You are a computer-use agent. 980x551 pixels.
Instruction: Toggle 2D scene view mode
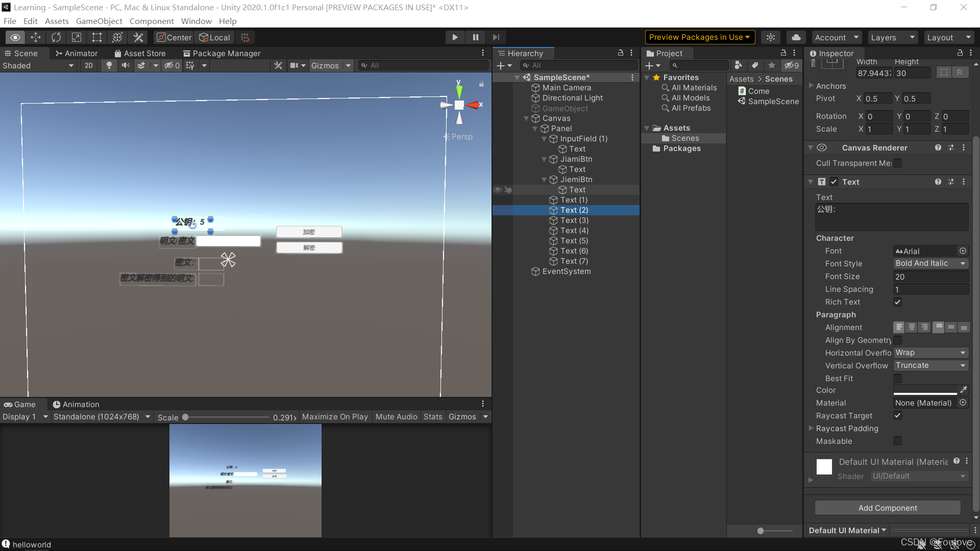click(89, 65)
